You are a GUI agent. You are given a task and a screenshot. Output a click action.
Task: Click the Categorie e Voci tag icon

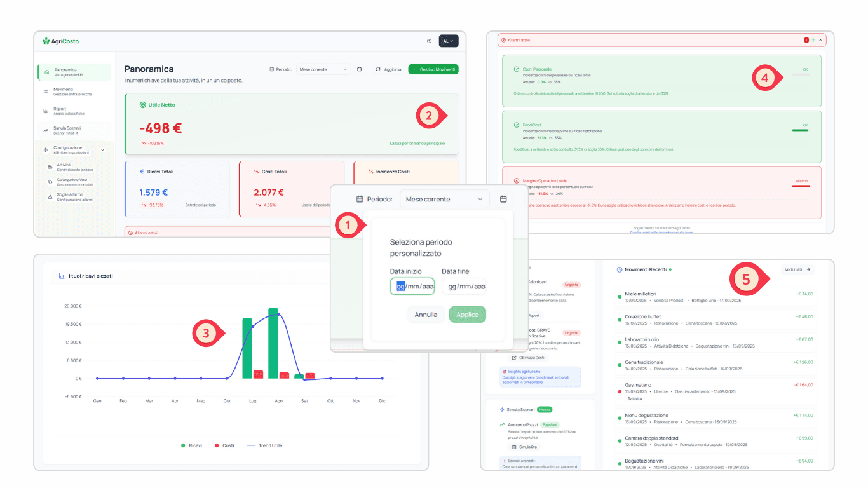[49, 182]
